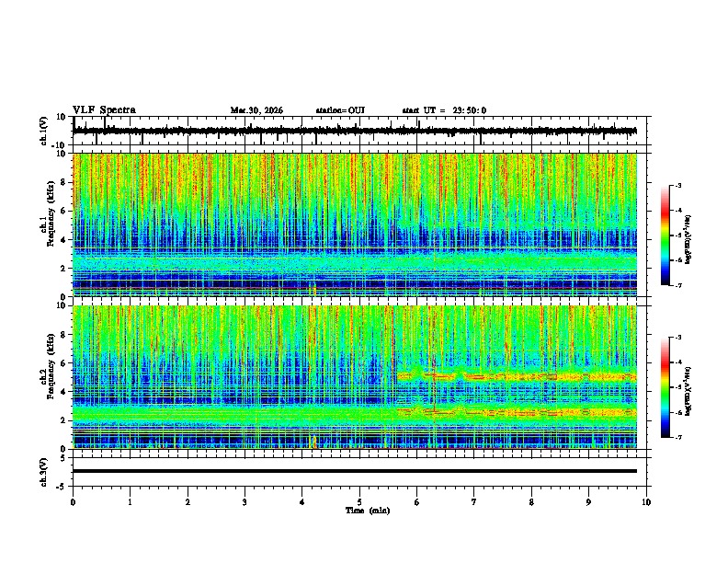Click time axis tick label "2"
The image size is (728, 563).
pos(188,502)
